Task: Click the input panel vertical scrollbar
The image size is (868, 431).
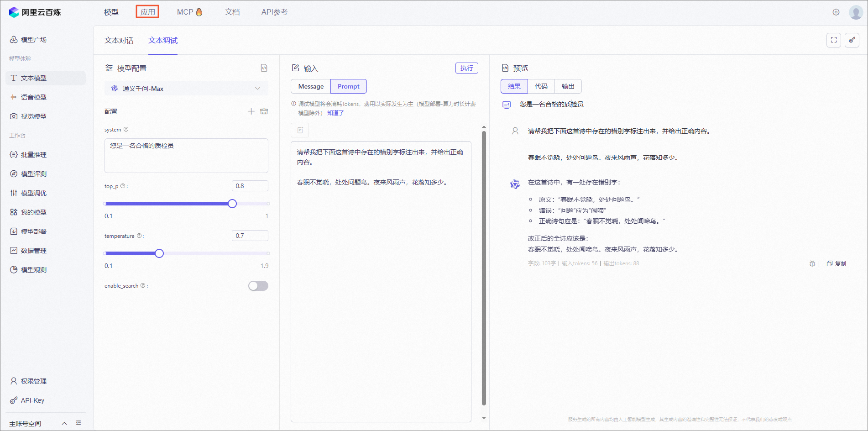Action: click(x=484, y=268)
